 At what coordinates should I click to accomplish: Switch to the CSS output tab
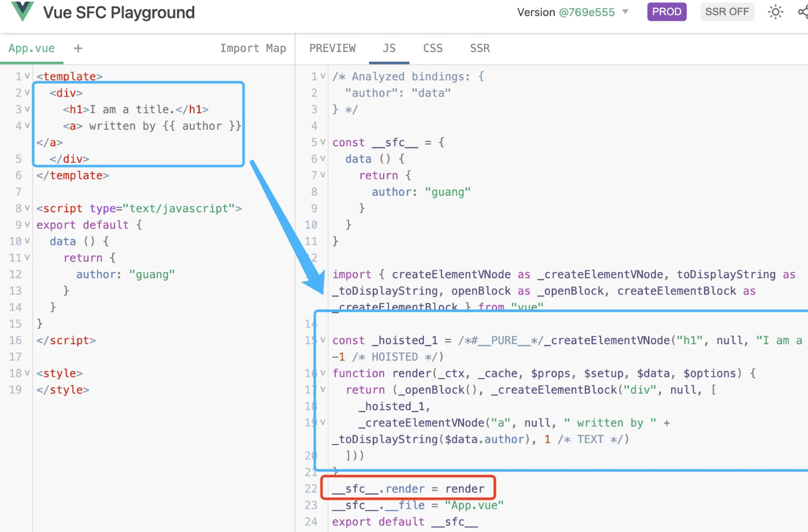tap(432, 48)
